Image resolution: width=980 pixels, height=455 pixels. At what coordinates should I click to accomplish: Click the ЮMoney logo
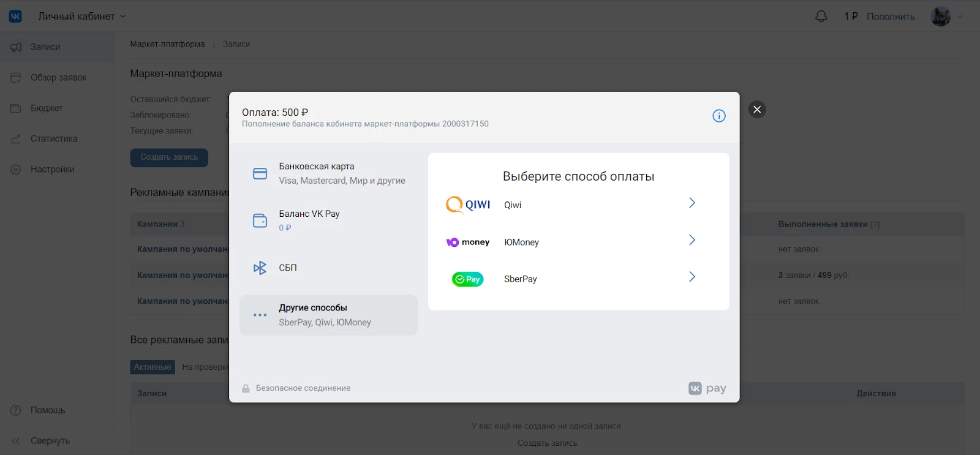pos(468,243)
